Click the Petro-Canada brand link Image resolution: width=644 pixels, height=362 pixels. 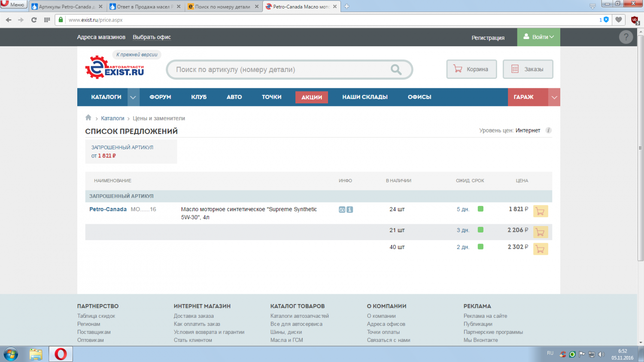(108, 209)
